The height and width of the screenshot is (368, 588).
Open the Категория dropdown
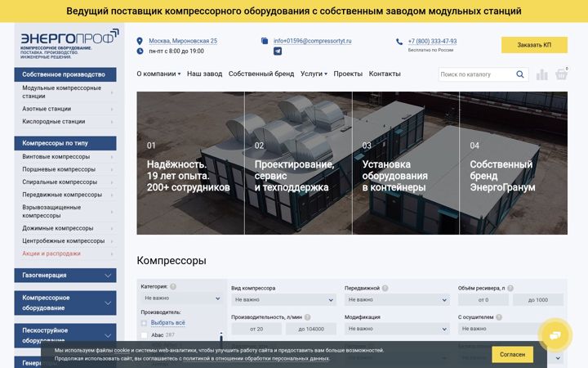(181, 298)
